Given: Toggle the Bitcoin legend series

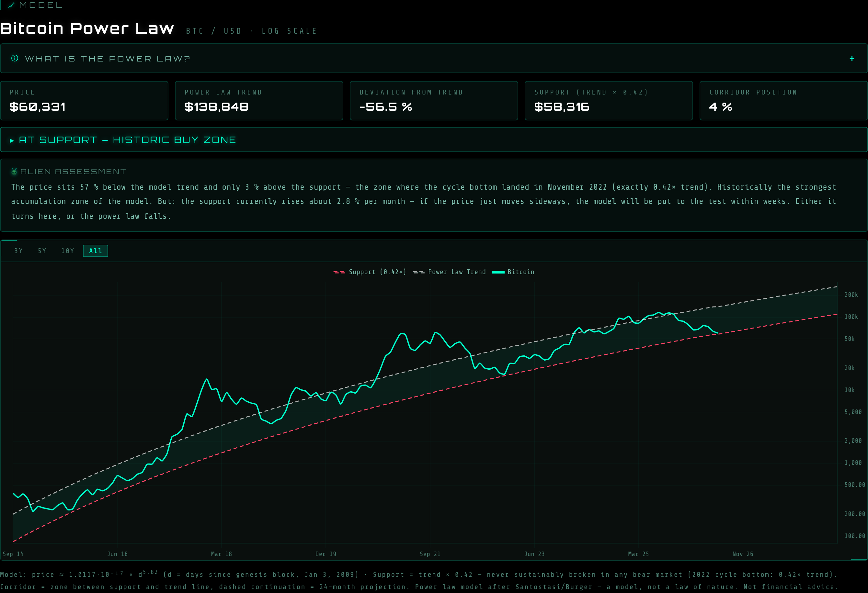Looking at the screenshot, I should point(513,272).
